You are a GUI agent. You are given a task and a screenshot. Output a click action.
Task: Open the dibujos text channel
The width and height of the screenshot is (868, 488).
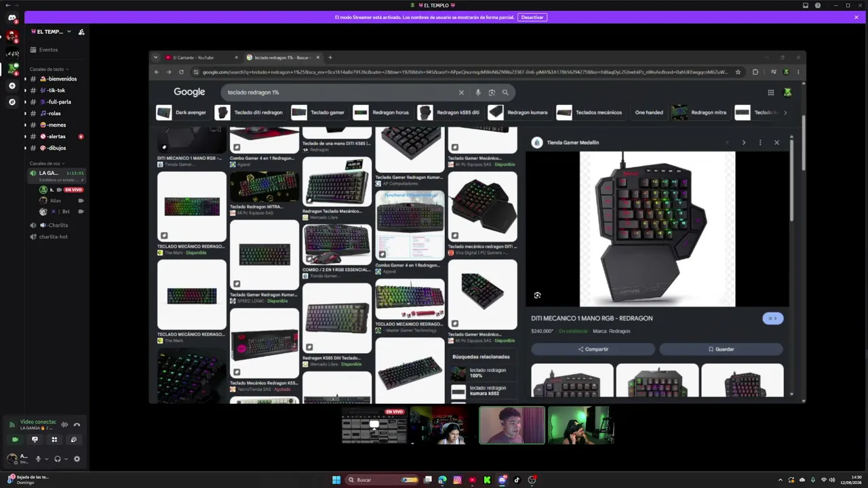tap(57, 148)
